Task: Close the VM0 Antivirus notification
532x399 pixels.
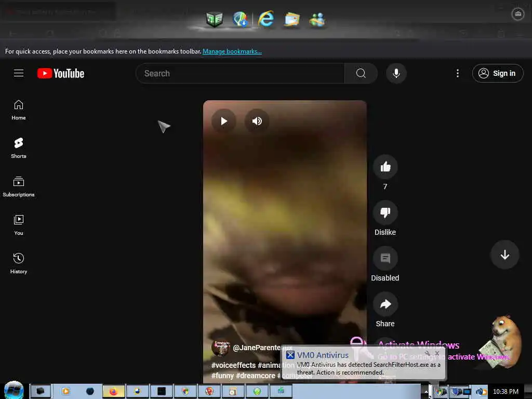Action: [x=437, y=353]
